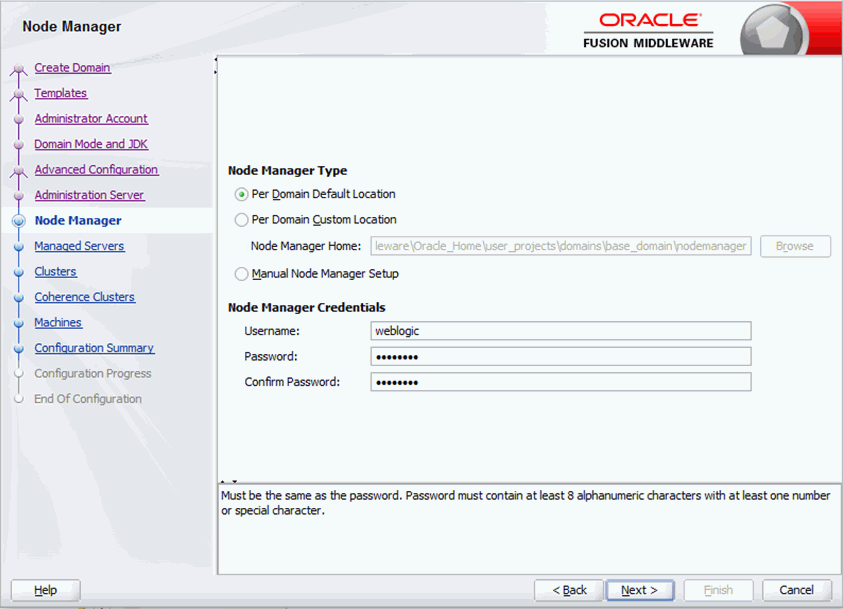Click the Node Manager current step icon
This screenshot has height=609, width=843.
(x=17, y=221)
